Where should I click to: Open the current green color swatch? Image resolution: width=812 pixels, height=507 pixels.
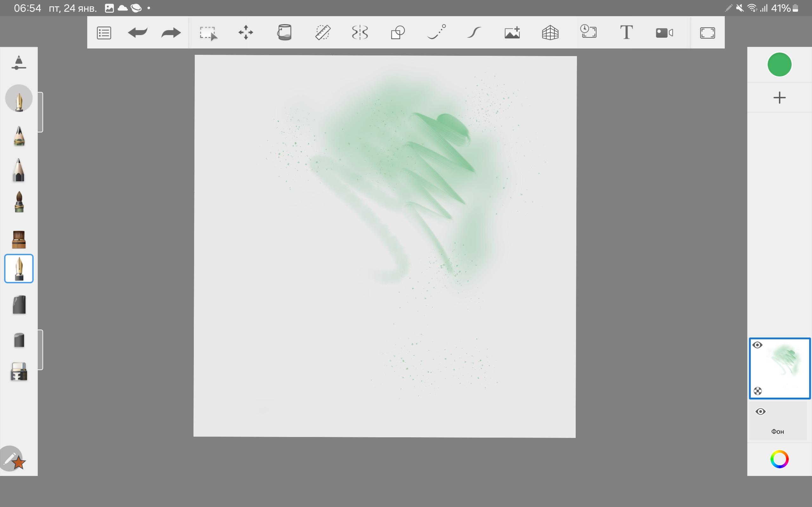pos(779,65)
